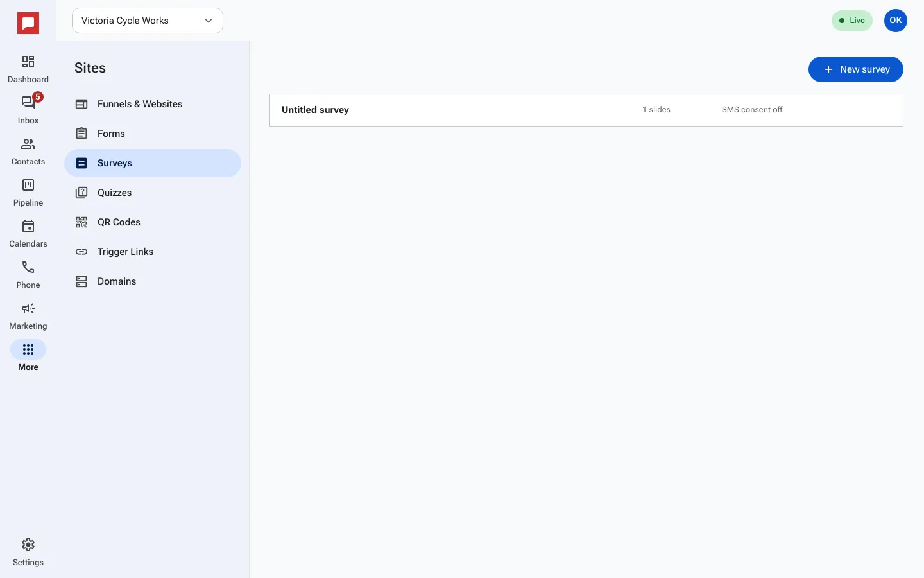Viewport: 924px width, 578px height.
Task: Open Calendars from the sidebar
Action: click(28, 233)
